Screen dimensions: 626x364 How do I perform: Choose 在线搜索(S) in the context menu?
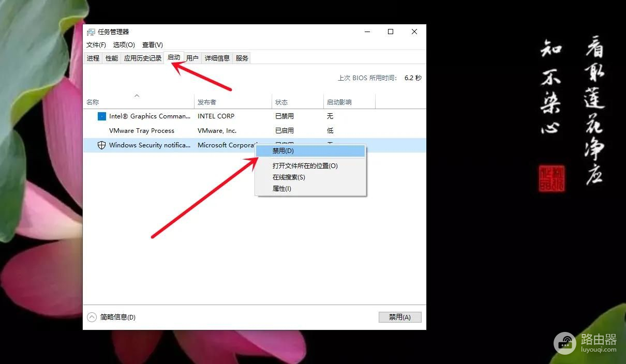310,177
